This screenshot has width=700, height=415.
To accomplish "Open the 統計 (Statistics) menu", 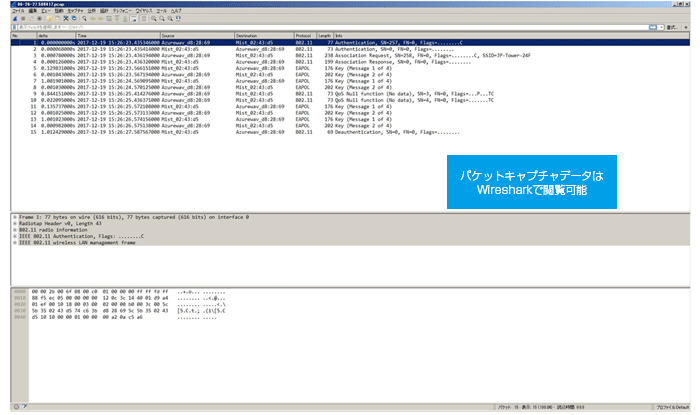I will pyautogui.click(x=104, y=11).
